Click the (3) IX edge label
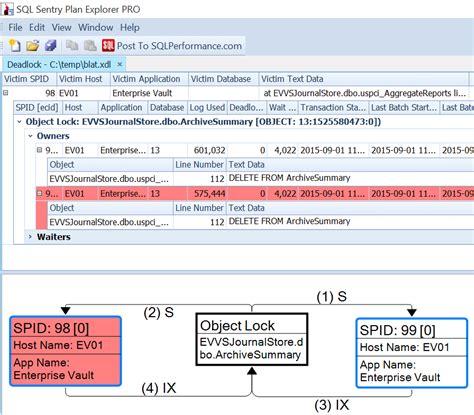 (x=332, y=406)
